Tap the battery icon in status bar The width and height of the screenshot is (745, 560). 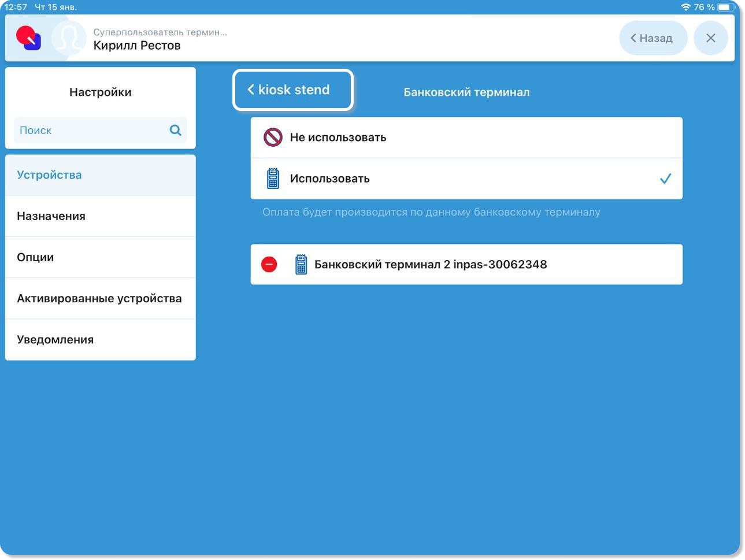pyautogui.click(x=727, y=7)
